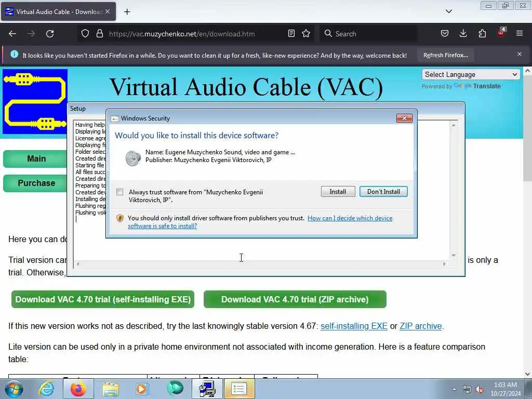The height and width of the screenshot is (399, 532).
Task: Click the speaker device icon in dialog
Action: click(132, 158)
